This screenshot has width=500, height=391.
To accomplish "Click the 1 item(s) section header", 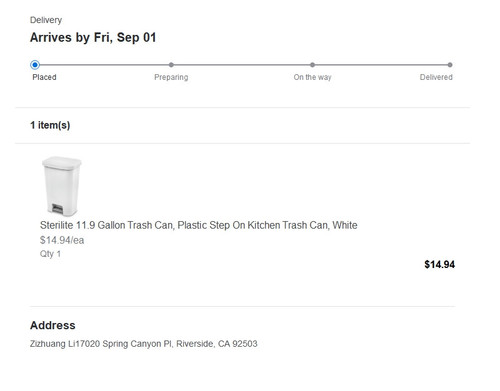I will 50,125.
